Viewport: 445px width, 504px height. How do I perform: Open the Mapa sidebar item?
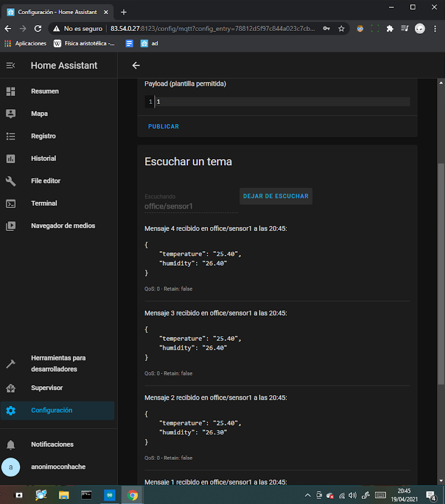tap(39, 114)
